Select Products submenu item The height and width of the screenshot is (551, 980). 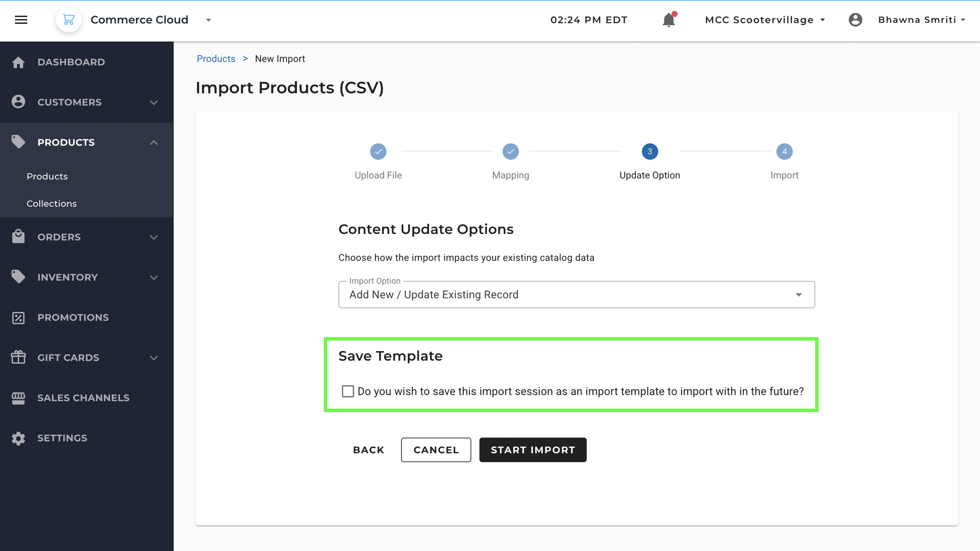47,176
